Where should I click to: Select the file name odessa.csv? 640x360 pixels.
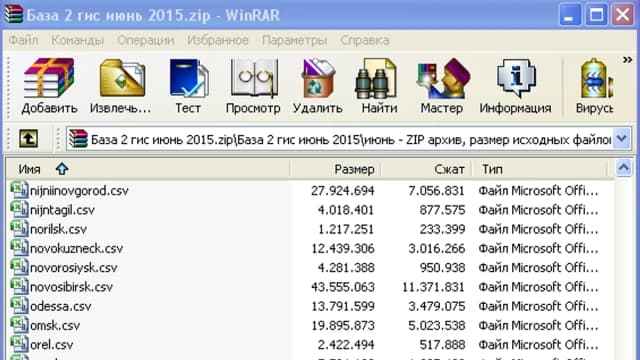pos(61,306)
